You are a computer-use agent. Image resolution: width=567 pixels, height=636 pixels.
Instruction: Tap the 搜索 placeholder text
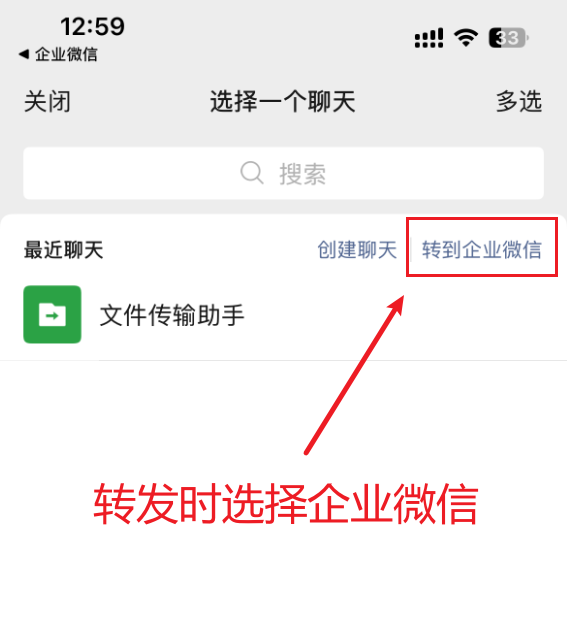pos(303,174)
